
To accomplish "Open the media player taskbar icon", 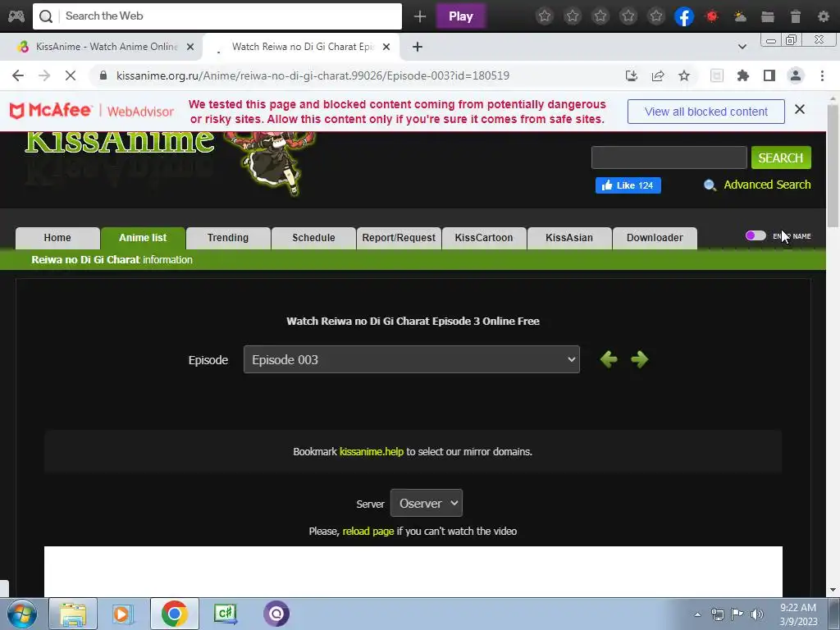I will (x=123, y=614).
